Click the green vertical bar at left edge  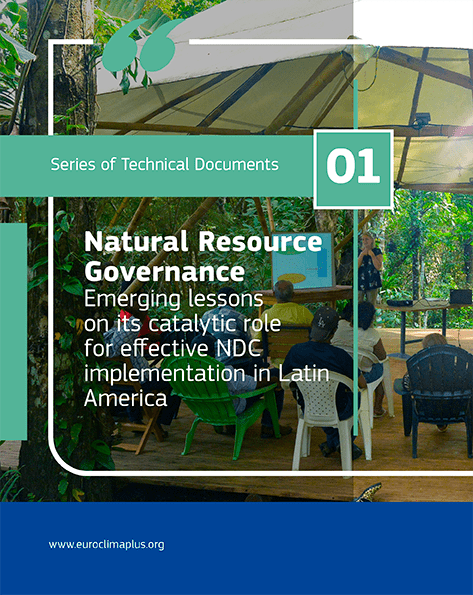point(13,331)
